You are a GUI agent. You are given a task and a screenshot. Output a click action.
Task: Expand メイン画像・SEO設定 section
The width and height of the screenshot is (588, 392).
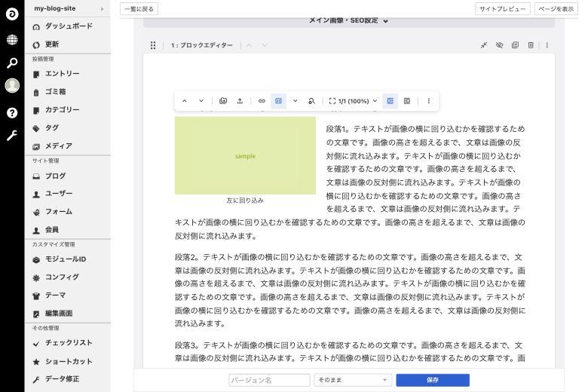[x=349, y=20]
